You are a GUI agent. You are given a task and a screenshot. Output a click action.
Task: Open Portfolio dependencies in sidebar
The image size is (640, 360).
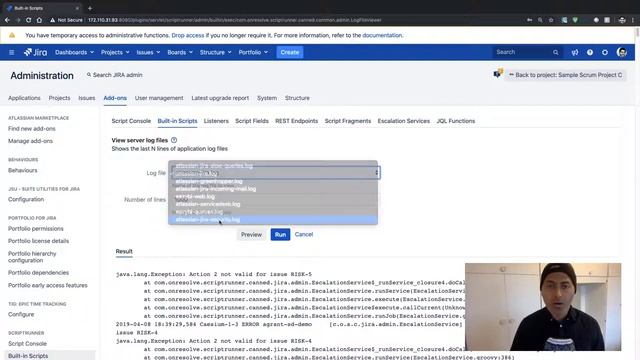coord(38,273)
